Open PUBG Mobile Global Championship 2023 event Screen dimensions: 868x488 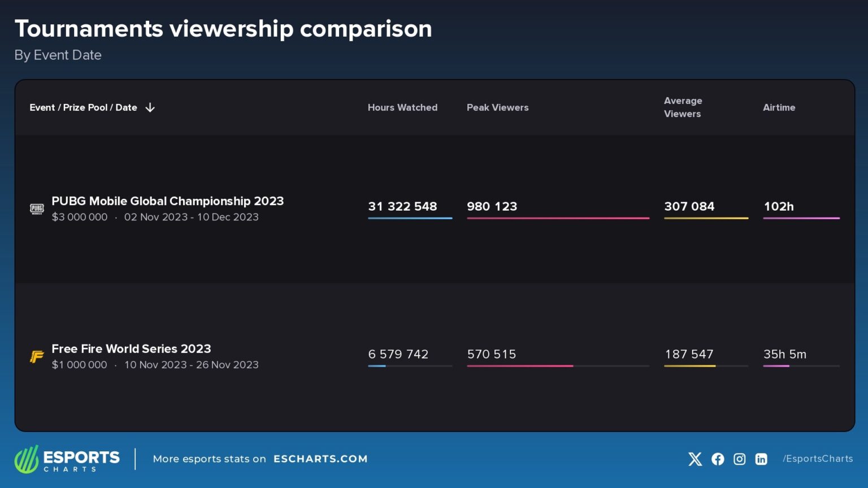(168, 201)
